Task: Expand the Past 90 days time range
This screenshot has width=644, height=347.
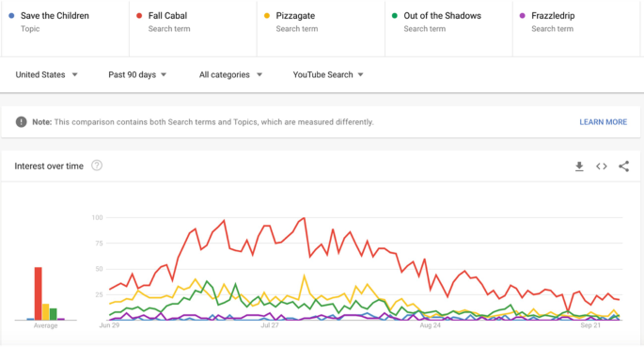Action: [137, 74]
